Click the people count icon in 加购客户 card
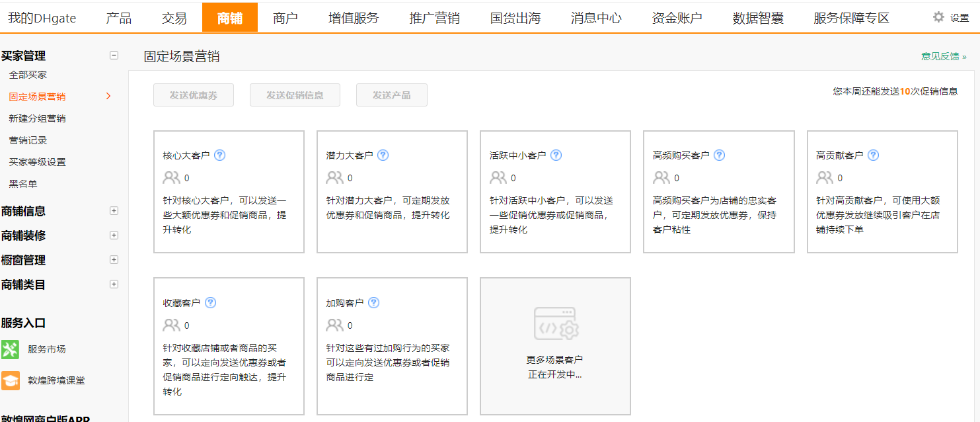 [334, 325]
